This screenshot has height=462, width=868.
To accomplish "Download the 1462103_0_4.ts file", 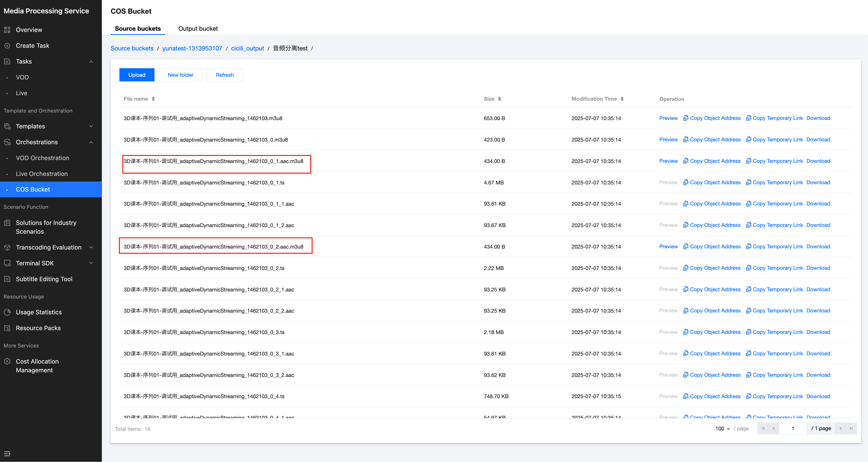I will coord(818,397).
